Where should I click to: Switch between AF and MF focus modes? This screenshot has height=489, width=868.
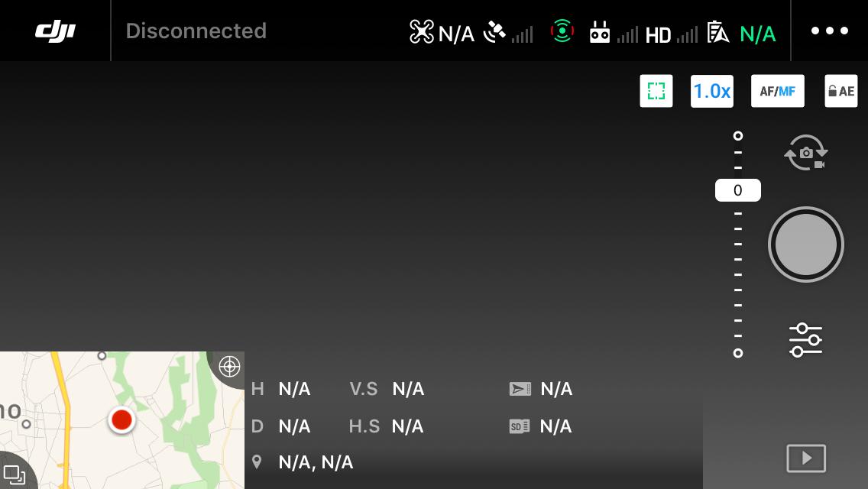[x=777, y=91]
